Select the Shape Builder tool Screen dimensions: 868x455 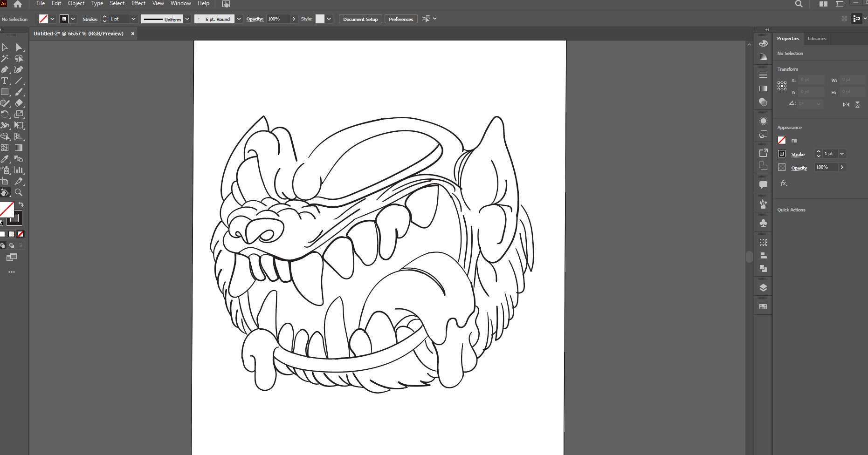[x=5, y=137]
